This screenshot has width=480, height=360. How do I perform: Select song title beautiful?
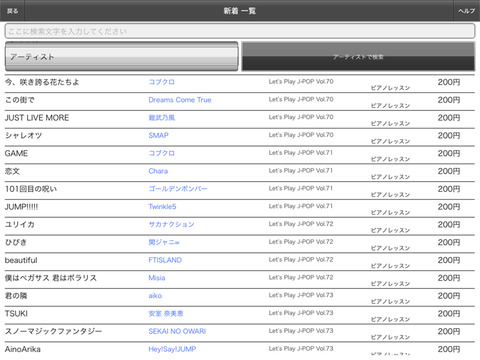point(21,260)
